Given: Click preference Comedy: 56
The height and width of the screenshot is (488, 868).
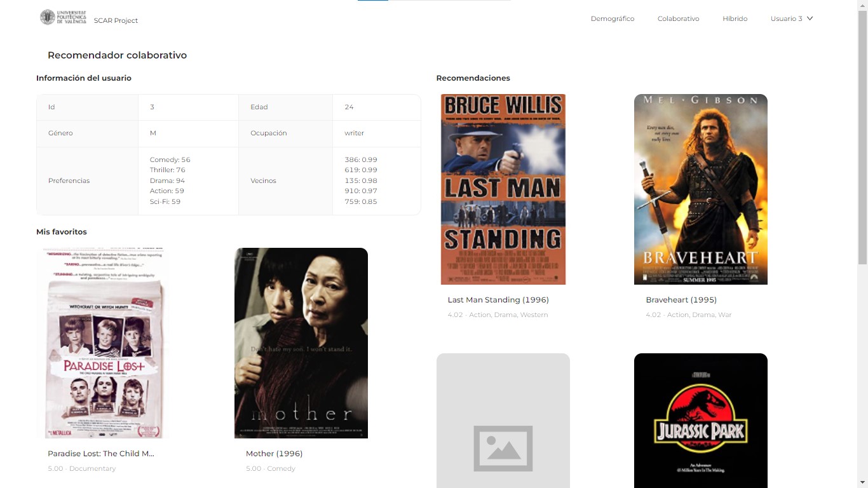Looking at the screenshot, I should [x=170, y=159].
